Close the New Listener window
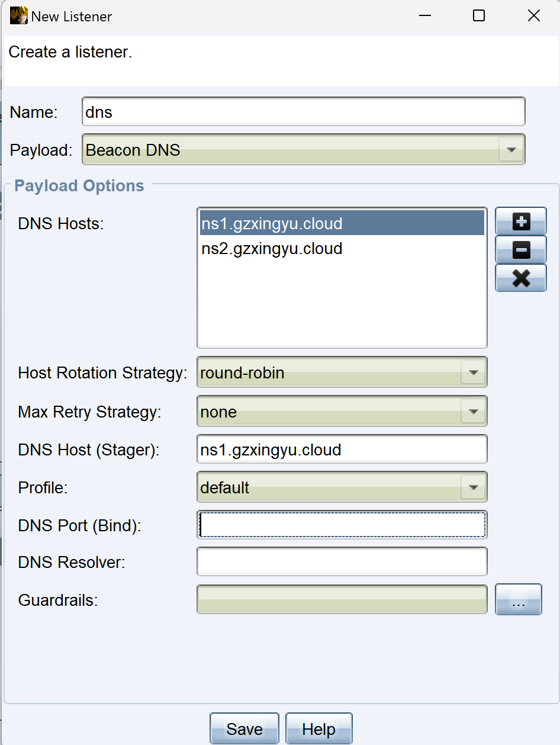 point(533,16)
